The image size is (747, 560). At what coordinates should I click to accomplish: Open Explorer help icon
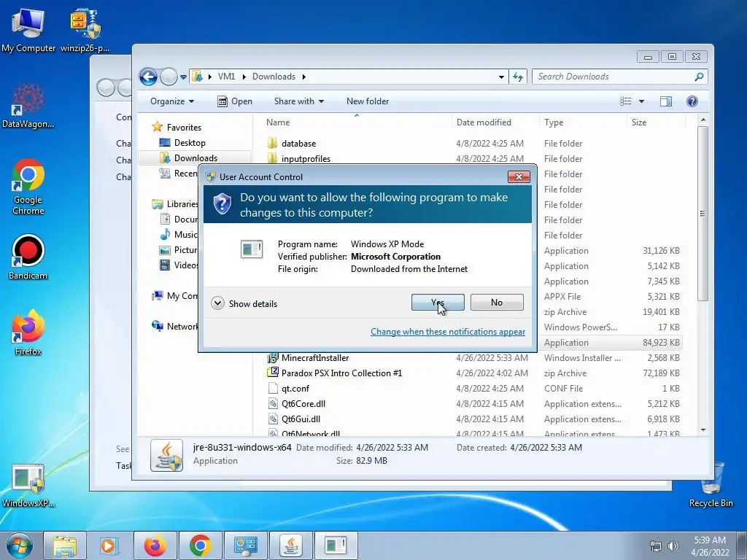(x=692, y=101)
